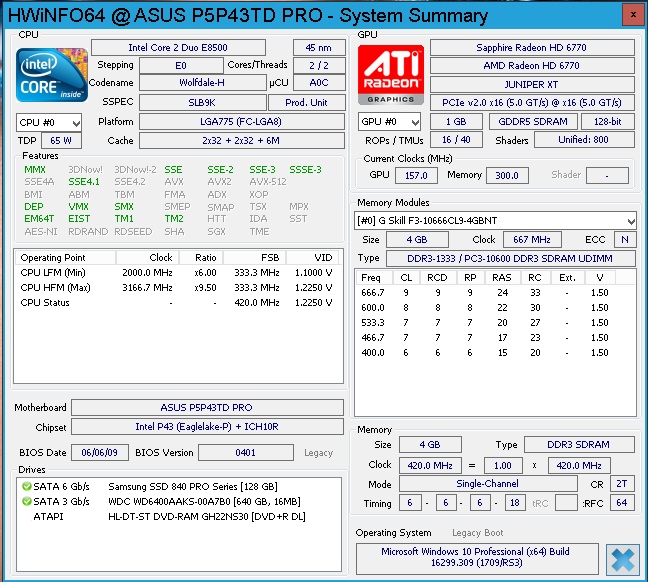Click the ATI Radeon Graphics logo
648x582 pixels.
[391, 74]
